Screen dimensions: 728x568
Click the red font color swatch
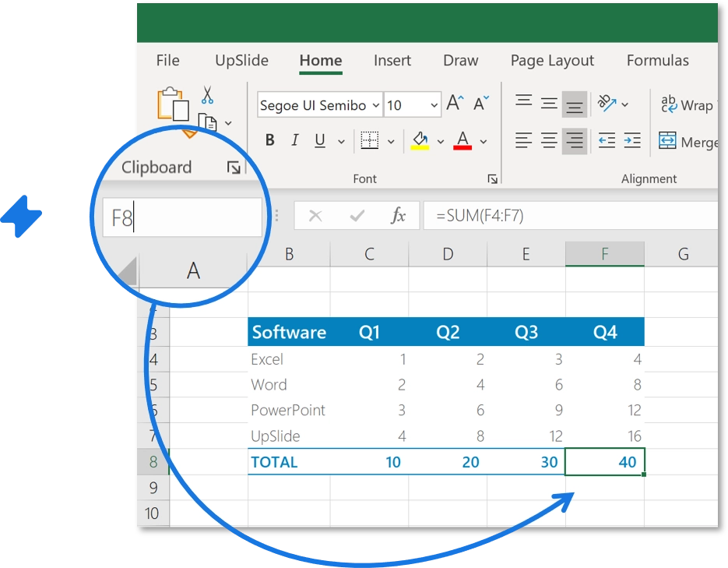462,140
